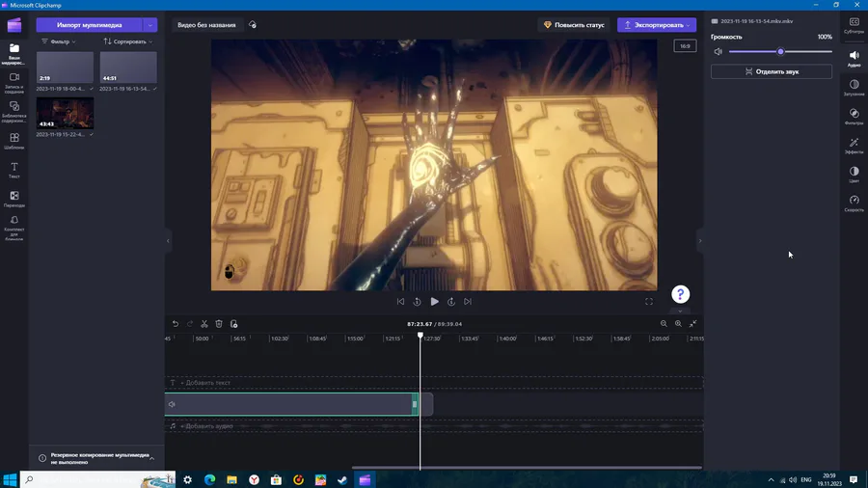Split the clip with scissors tool
868x488 pixels.
[204, 324]
